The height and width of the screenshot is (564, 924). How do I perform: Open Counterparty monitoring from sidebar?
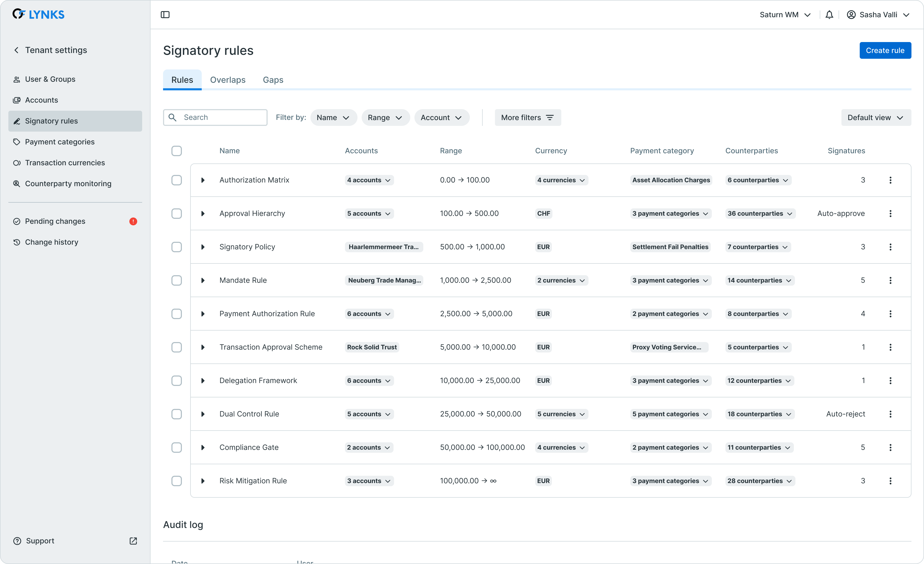68,184
